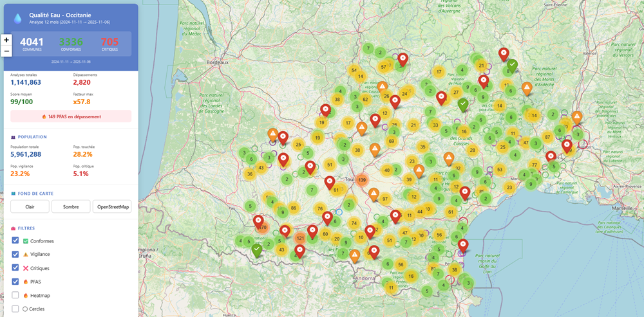The width and height of the screenshot is (644, 317).
Task: Click the yellow 57 cluster marker
Action: 384,67
